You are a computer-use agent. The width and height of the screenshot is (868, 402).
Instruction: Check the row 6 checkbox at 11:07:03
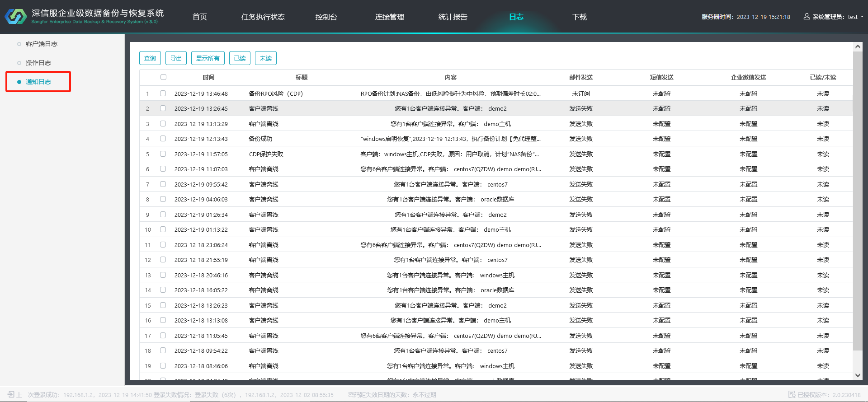pyautogui.click(x=163, y=169)
